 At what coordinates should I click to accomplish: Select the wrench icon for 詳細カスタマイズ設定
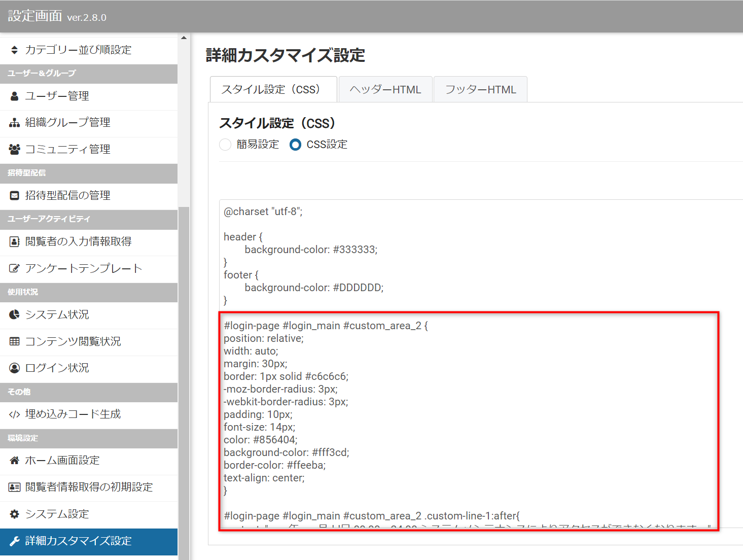click(14, 541)
